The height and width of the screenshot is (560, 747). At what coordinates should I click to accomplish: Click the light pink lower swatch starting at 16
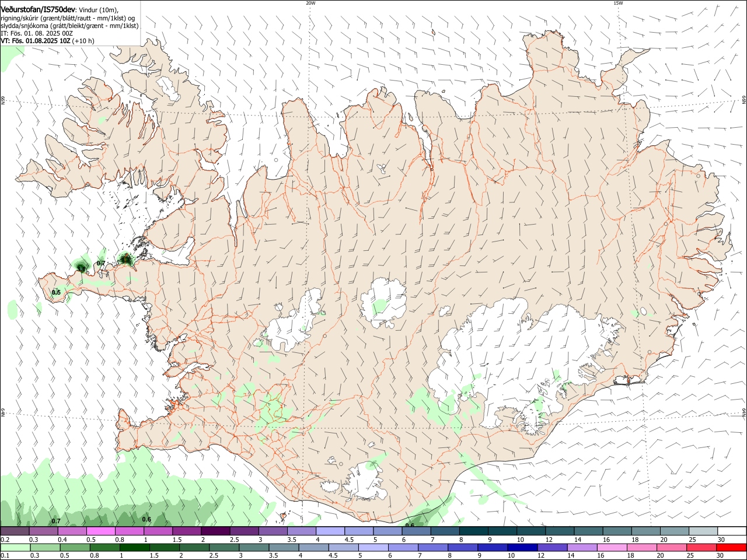pyautogui.click(x=612, y=548)
